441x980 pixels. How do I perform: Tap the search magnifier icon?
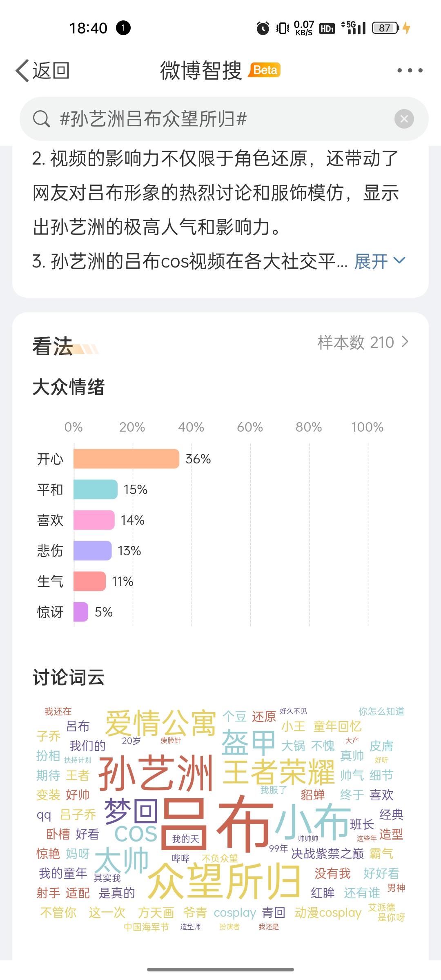pyautogui.click(x=41, y=119)
